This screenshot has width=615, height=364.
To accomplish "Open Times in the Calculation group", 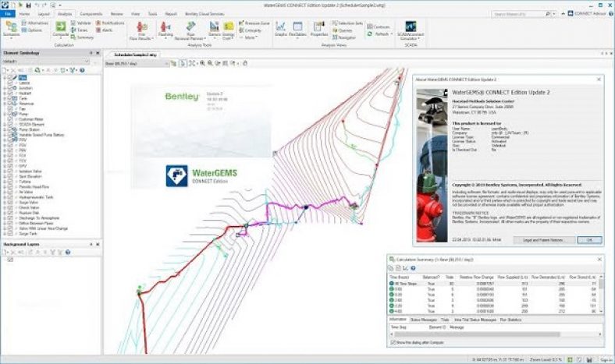I will [80, 30].
